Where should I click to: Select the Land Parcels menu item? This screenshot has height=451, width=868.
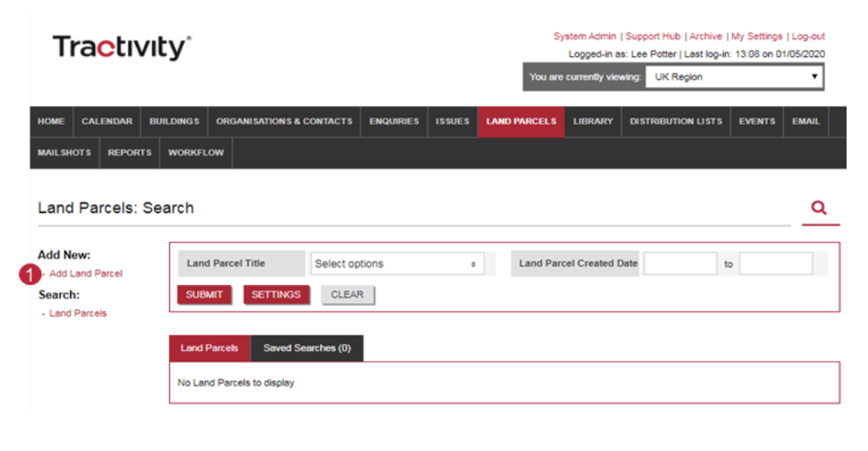(x=521, y=121)
